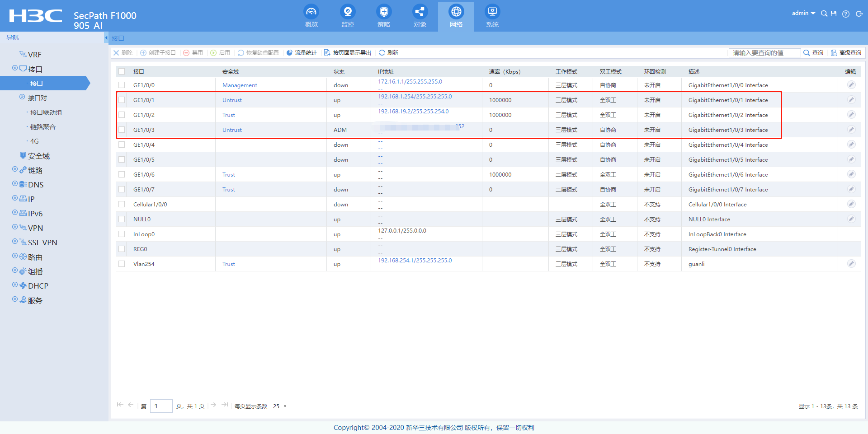Click the search query input field
The height and width of the screenshot is (434, 868).
point(764,53)
